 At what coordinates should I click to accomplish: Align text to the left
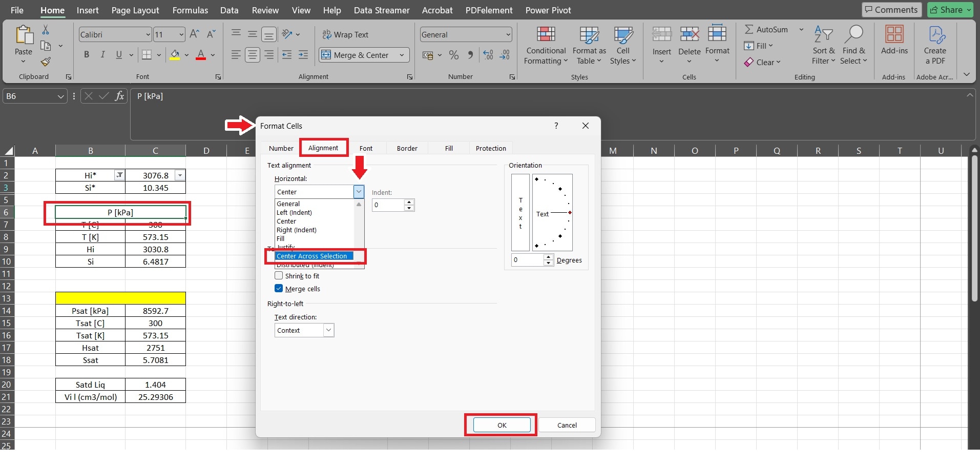click(x=236, y=55)
